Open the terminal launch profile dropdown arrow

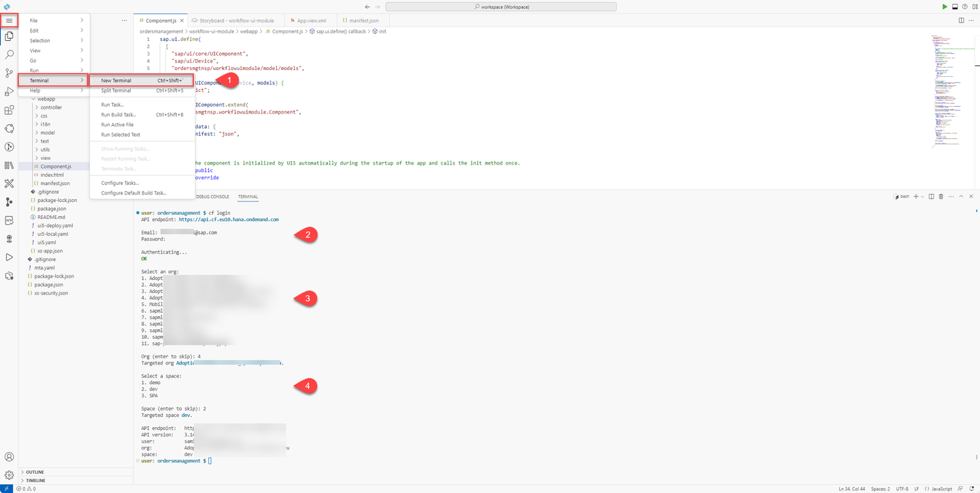tap(922, 197)
